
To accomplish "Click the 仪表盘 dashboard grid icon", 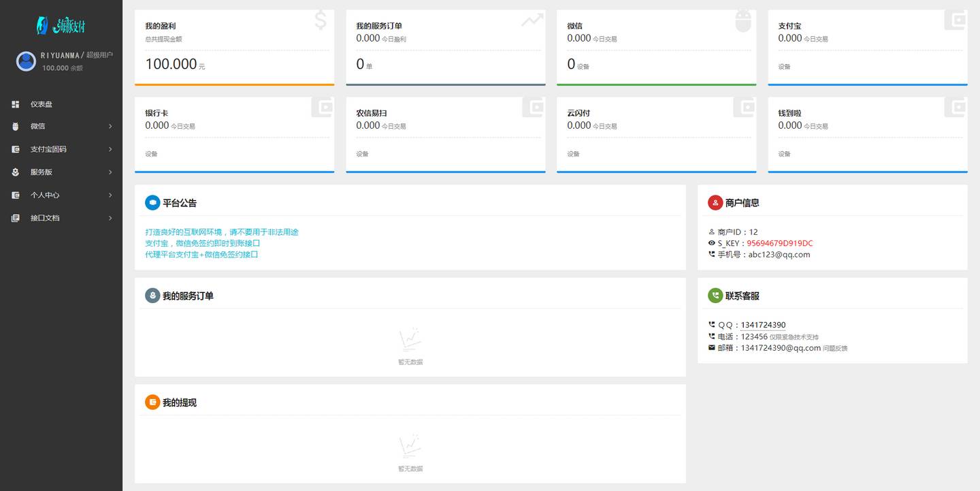I will (16, 104).
